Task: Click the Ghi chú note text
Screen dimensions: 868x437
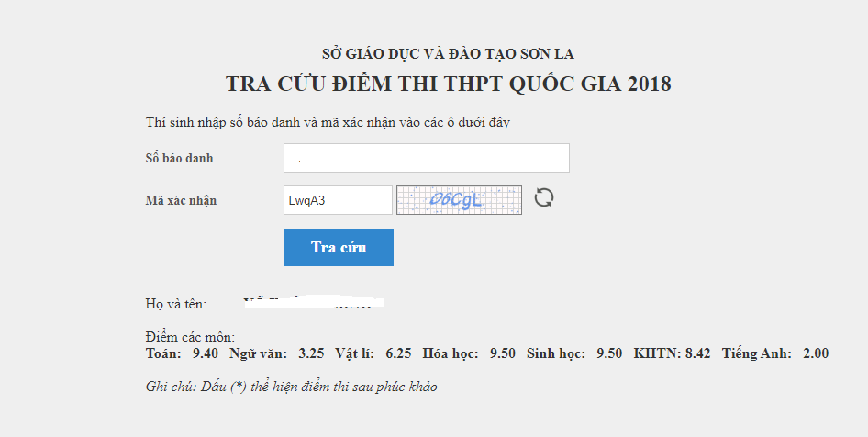Action: [291, 387]
